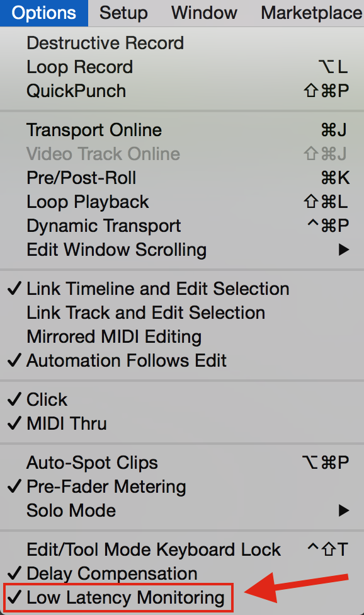Turn off Link Timeline and Edit Selection
364x615 pixels.
pyautogui.click(x=157, y=289)
